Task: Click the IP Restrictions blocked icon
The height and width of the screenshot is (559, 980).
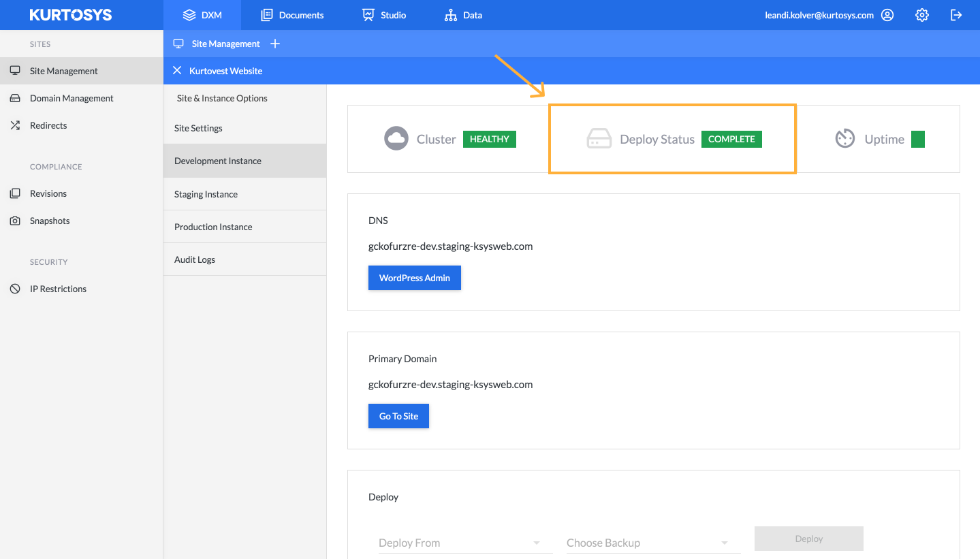Action: click(15, 289)
